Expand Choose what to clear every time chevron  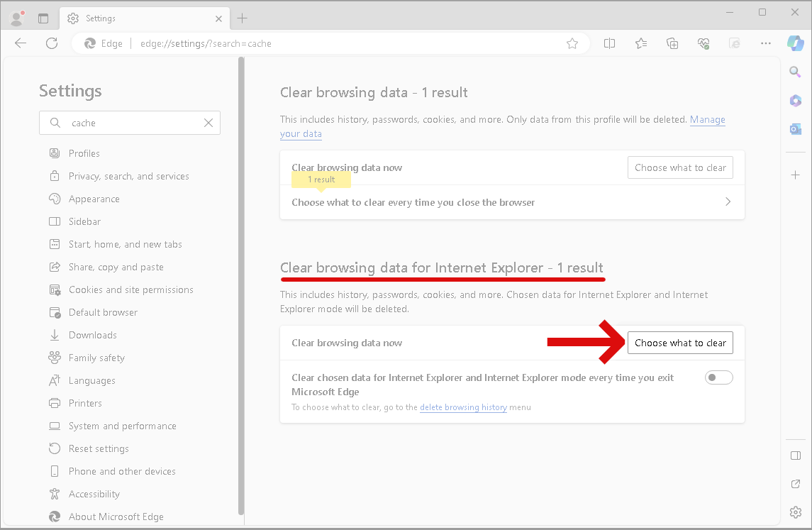point(728,202)
